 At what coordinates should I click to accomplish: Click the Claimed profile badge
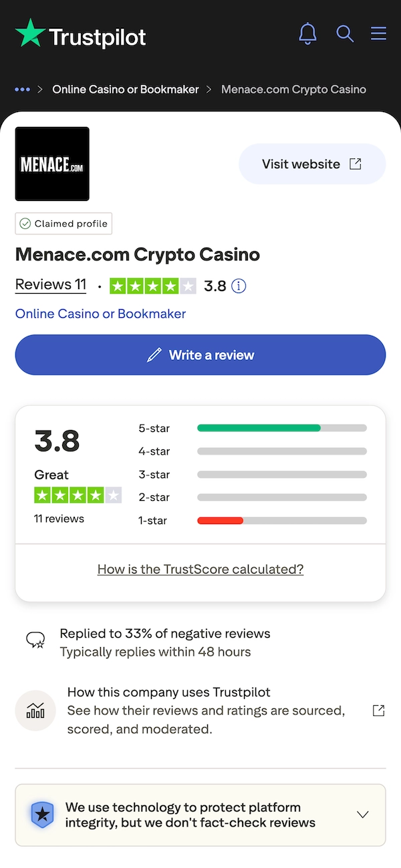click(63, 224)
